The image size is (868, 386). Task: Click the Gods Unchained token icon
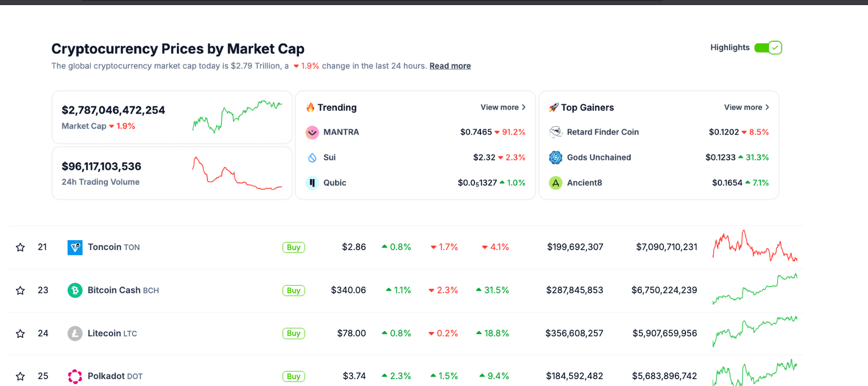coord(555,158)
